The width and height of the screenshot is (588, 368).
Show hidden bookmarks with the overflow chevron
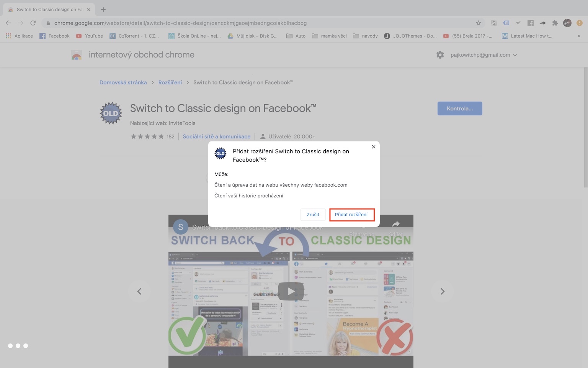579,36
